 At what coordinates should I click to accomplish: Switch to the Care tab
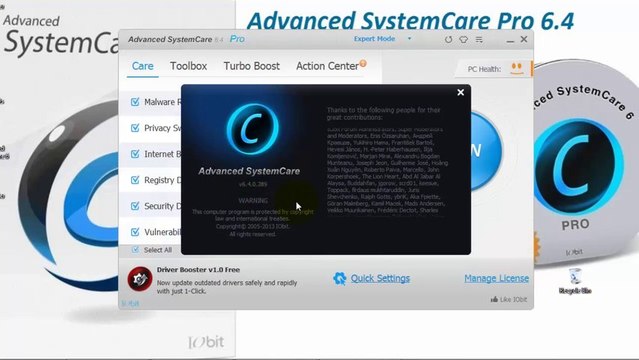coord(143,66)
